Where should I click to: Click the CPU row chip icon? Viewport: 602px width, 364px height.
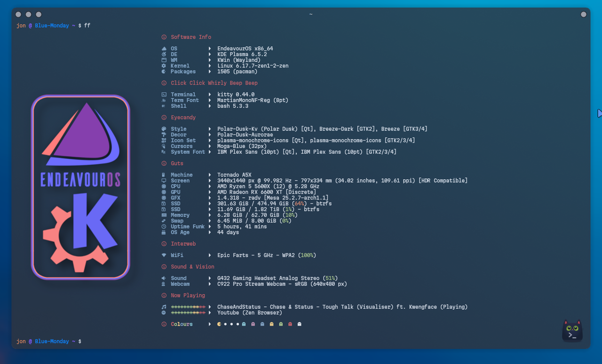(164, 187)
